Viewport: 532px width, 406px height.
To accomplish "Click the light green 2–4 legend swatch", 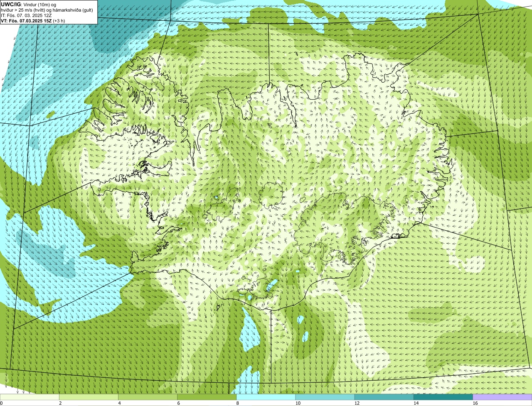I will pos(89,397).
